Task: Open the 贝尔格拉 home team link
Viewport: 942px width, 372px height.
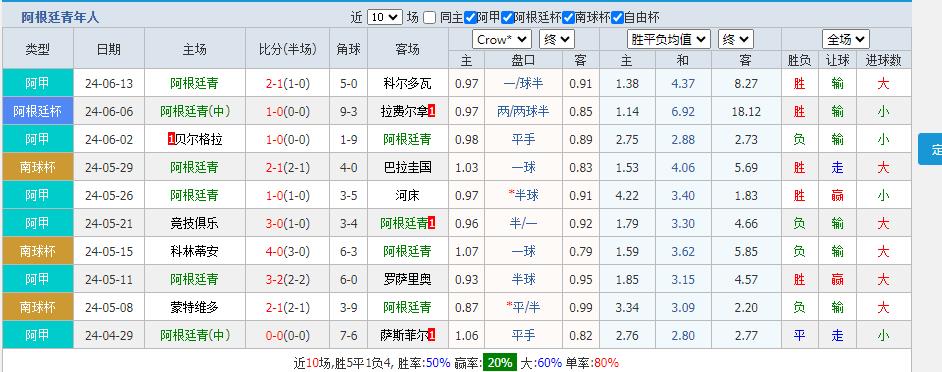Action: (x=198, y=139)
